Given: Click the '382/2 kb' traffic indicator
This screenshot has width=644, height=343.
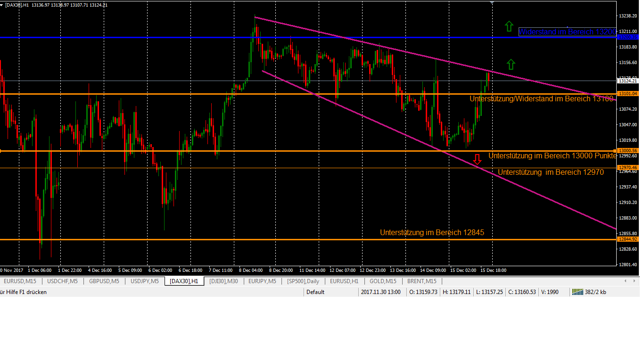Looking at the screenshot, I should pos(595,292).
